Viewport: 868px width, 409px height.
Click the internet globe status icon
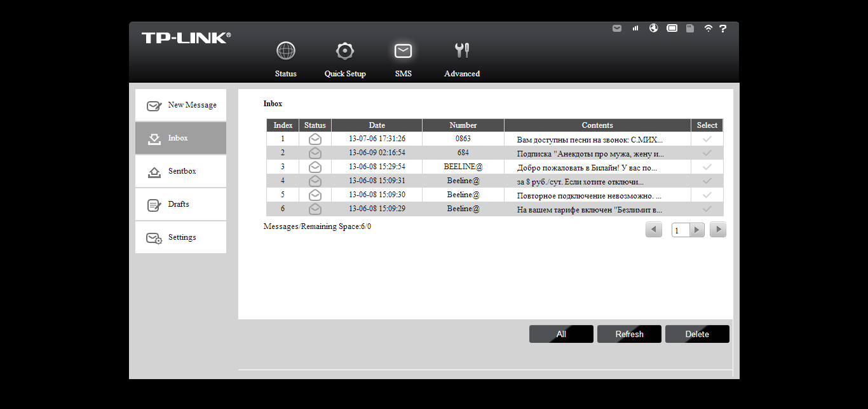click(x=654, y=29)
